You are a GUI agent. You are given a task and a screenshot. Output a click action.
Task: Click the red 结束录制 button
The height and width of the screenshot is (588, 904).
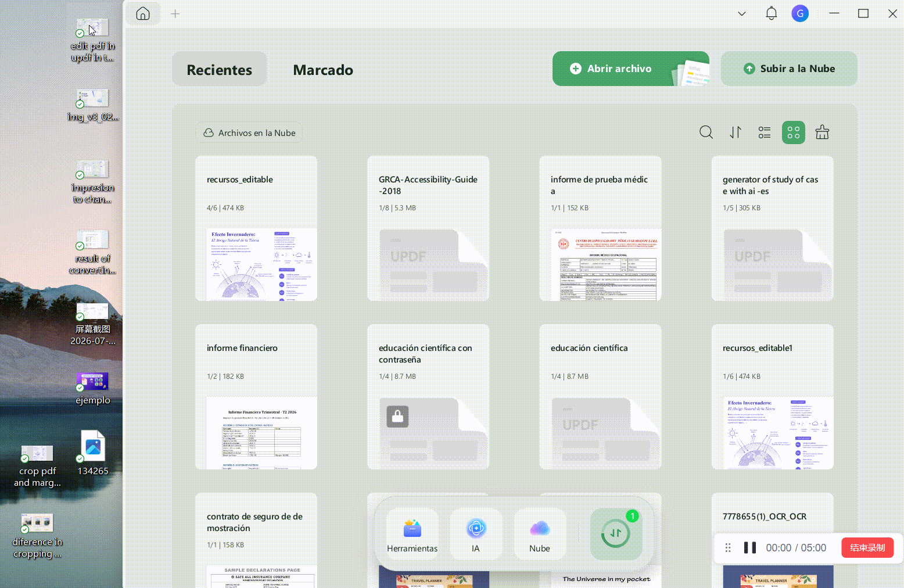click(867, 547)
